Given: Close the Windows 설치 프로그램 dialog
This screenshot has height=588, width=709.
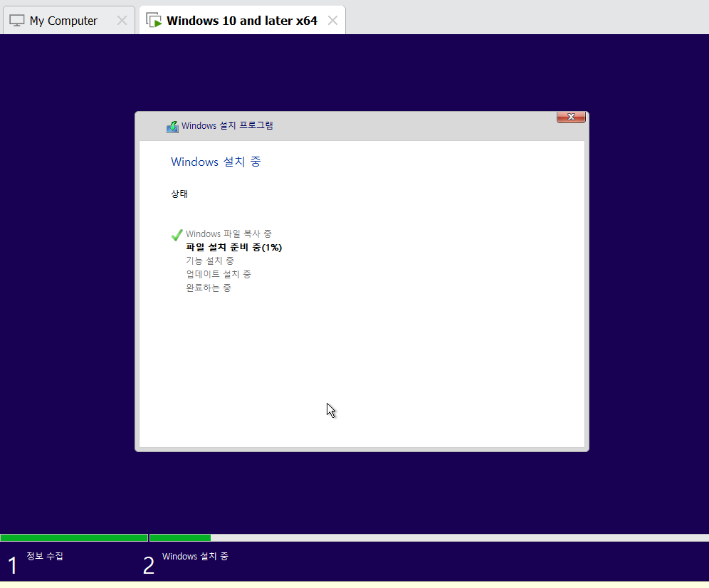Looking at the screenshot, I should pyautogui.click(x=571, y=117).
